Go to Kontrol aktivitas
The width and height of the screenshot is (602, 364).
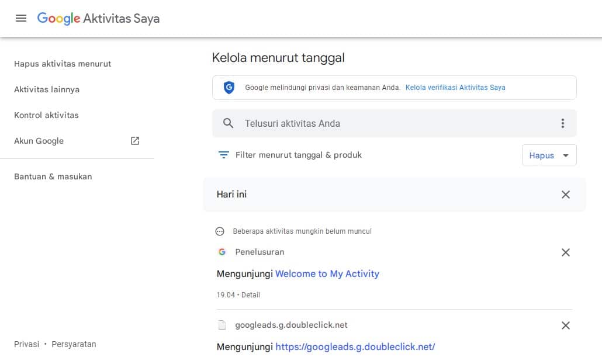click(x=46, y=115)
